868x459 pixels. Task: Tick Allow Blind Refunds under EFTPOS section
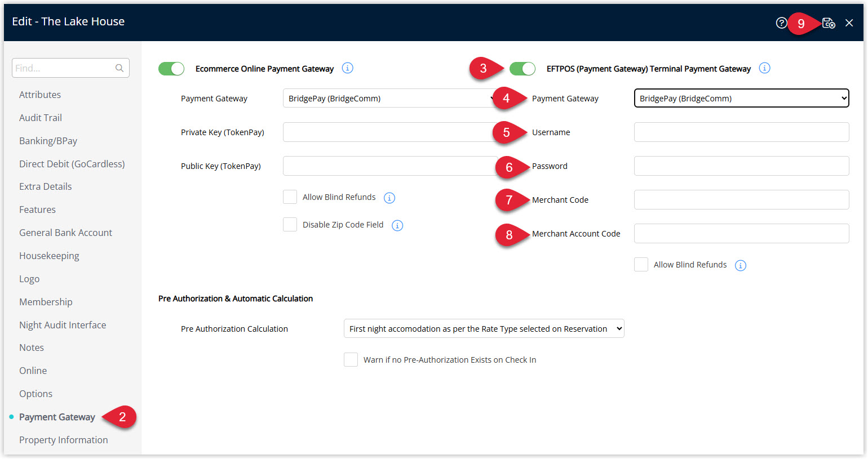click(x=641, y=264)
